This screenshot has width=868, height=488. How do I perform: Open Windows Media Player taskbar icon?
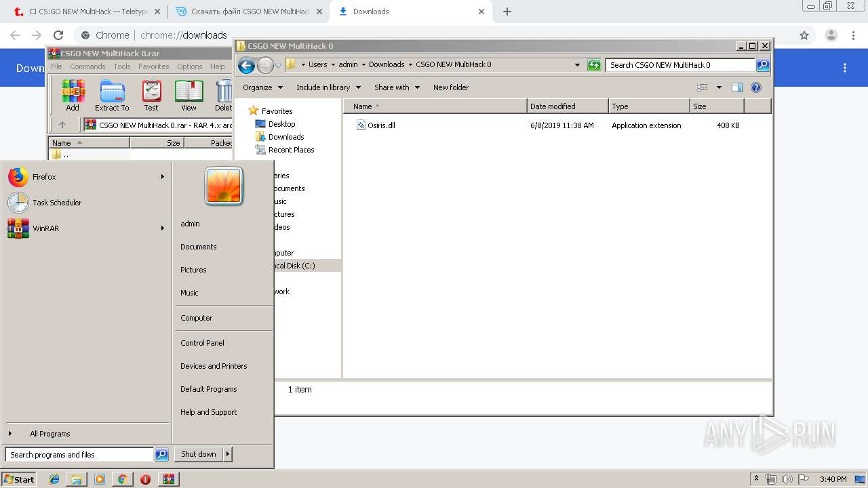100,479
